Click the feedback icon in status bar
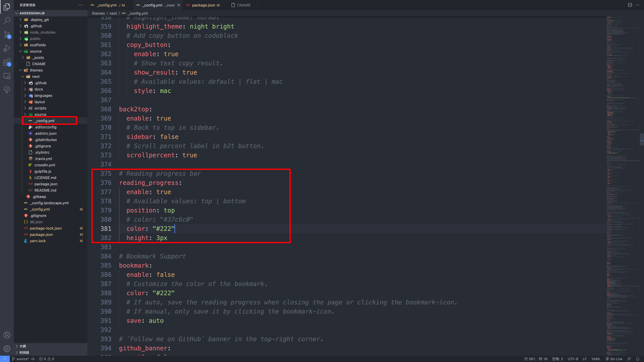The width and height of the screenshot is (644, 362). pyautogui.click(x=629, y=359)
